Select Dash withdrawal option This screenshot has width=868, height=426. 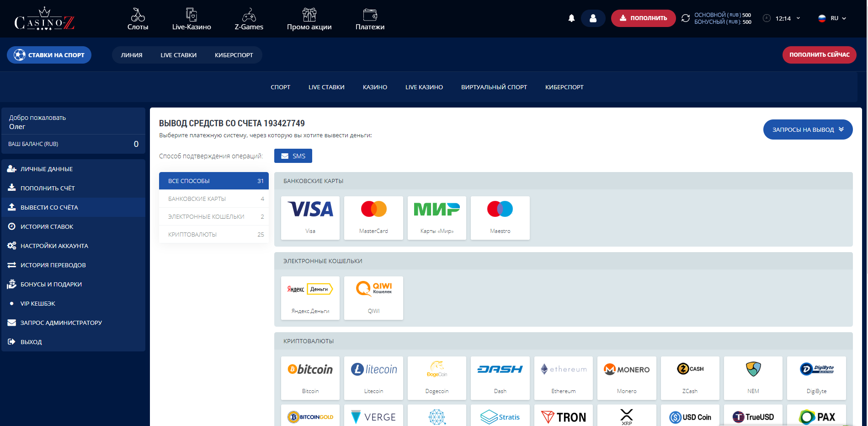pos(500,378)
